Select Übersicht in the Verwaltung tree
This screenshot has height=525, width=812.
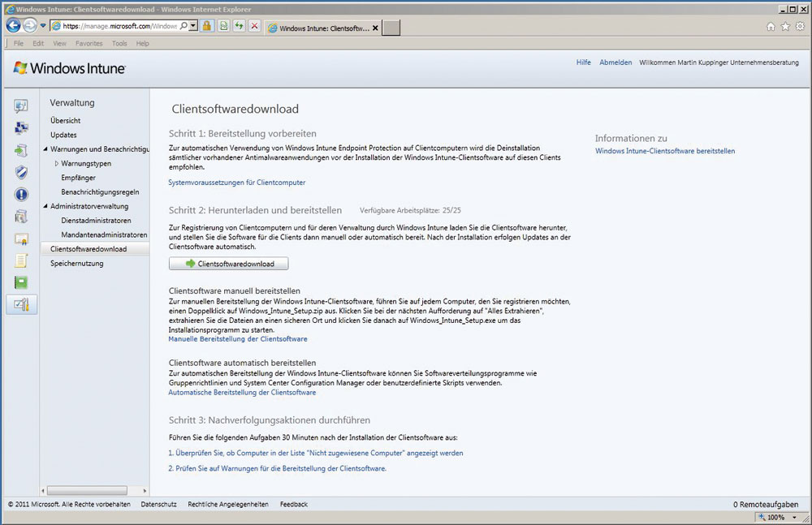[65, 121]
